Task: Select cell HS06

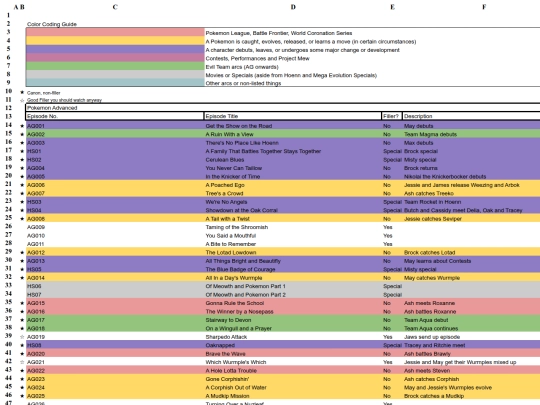Action: [115, 286]
